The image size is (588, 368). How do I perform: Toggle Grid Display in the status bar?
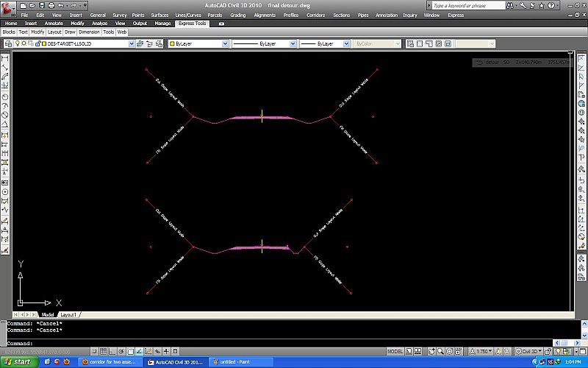pyautogui.click(x=103, y=352)
